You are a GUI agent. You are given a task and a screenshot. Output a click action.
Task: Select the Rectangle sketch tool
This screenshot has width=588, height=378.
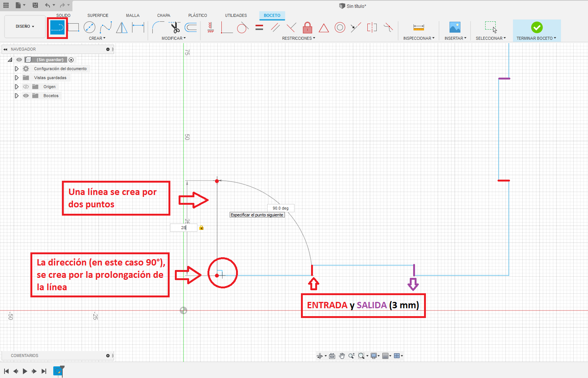point(73,27)
